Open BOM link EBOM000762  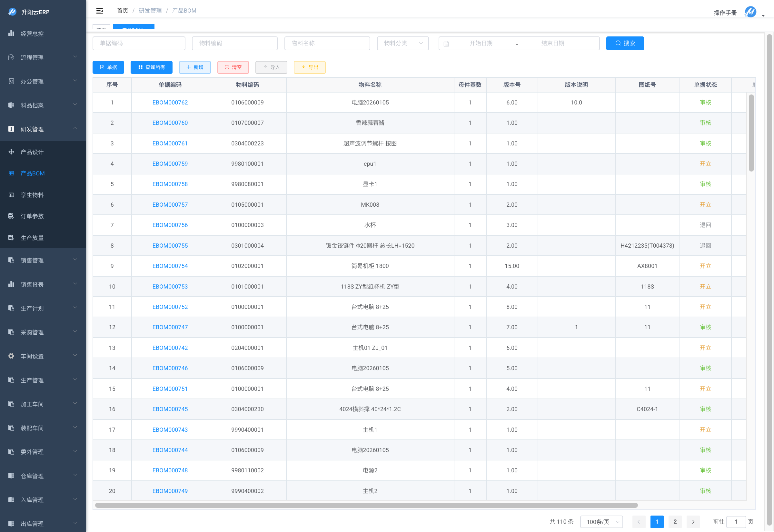click(170, 102)
